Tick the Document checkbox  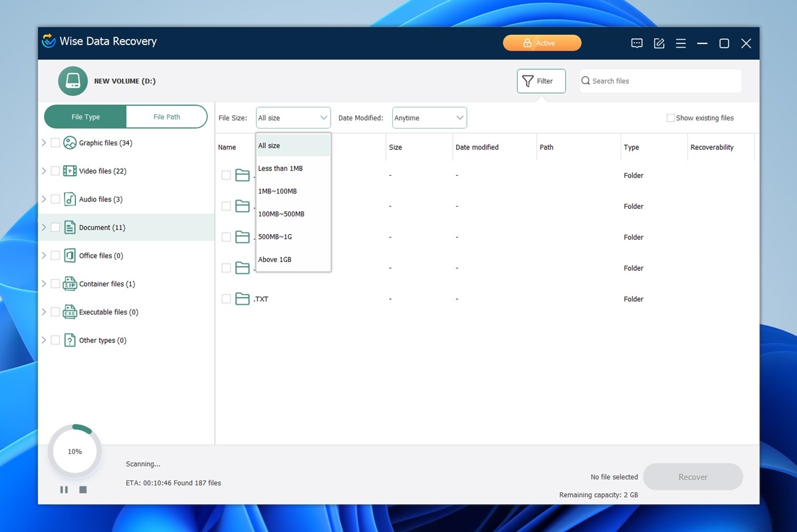55,227
